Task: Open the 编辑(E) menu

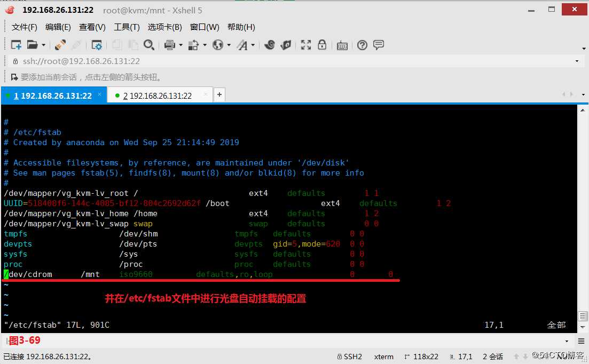Action: pyautogui.click(x=58, y=27)
